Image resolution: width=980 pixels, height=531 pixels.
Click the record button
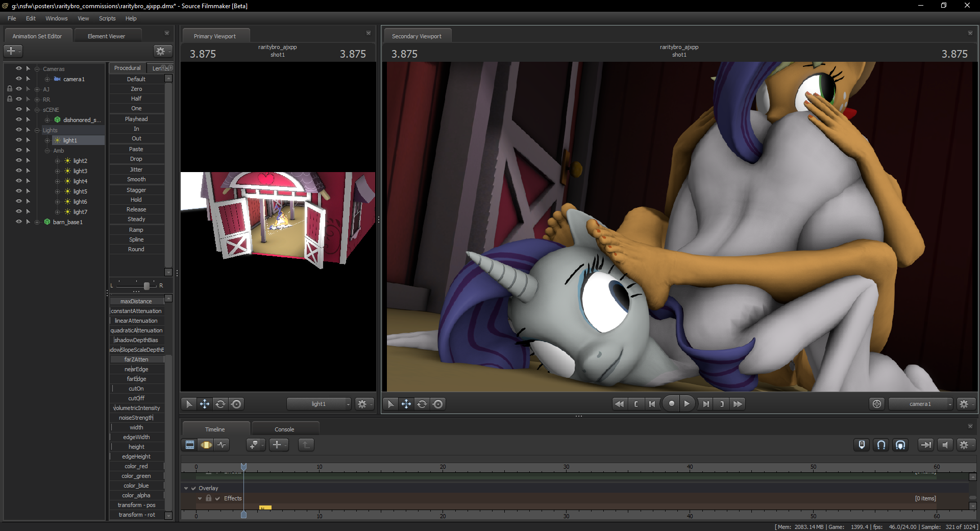click(x=671, y=404)
